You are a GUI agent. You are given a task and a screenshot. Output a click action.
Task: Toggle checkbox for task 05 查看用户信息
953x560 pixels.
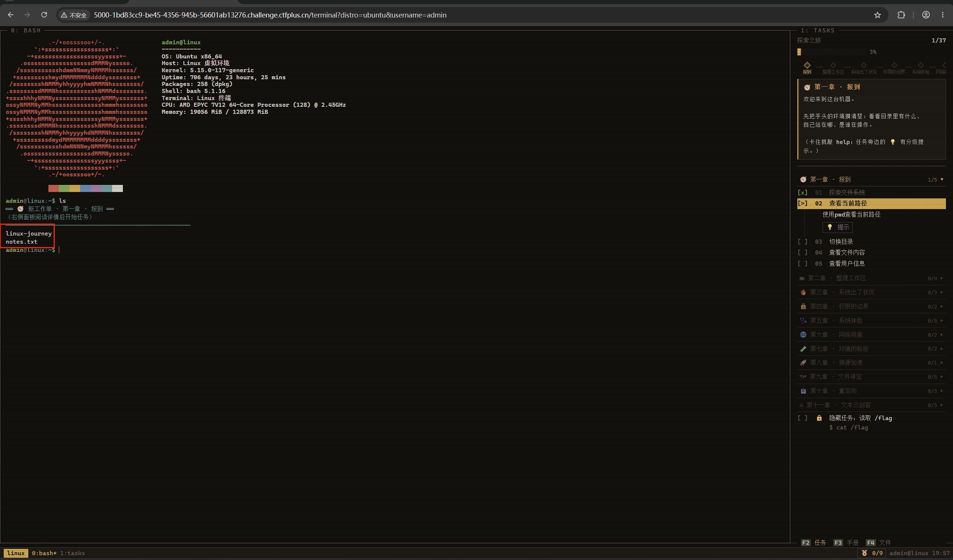coord(803,263)
